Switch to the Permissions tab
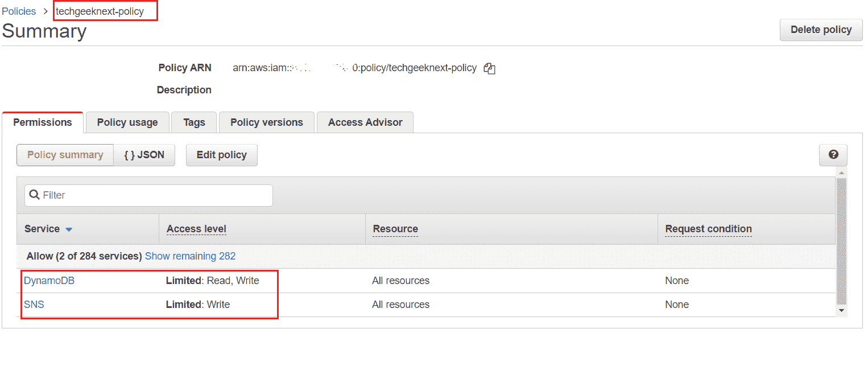This screenshot has width=868, height=370. click(43, 122)
